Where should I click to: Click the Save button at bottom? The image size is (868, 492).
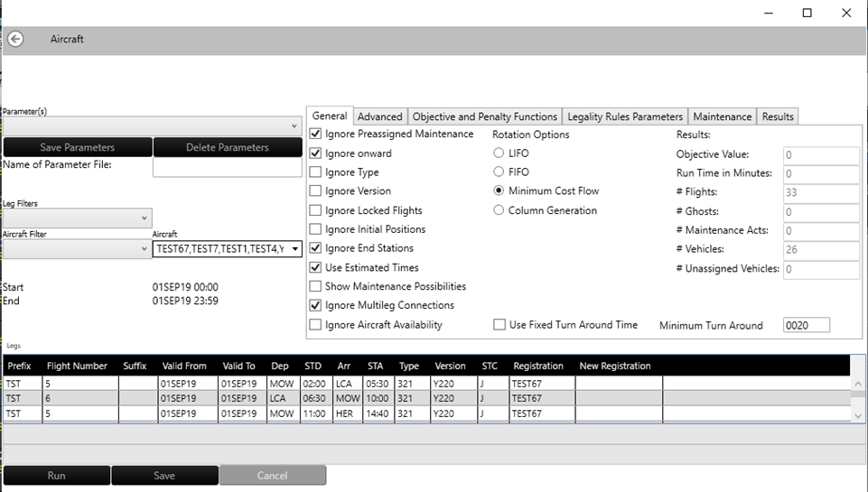tap(164, 476)
